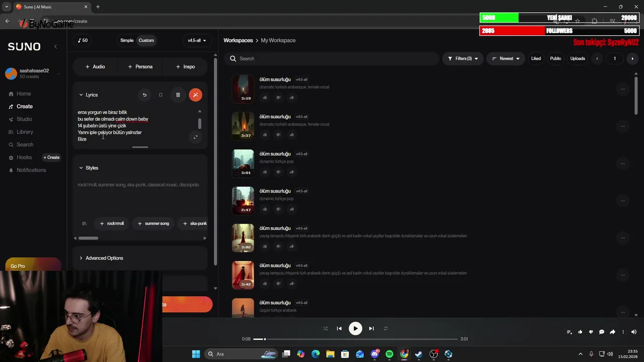644x362 pixels.
Task: Toggle the Public filter
Action: 555,58
